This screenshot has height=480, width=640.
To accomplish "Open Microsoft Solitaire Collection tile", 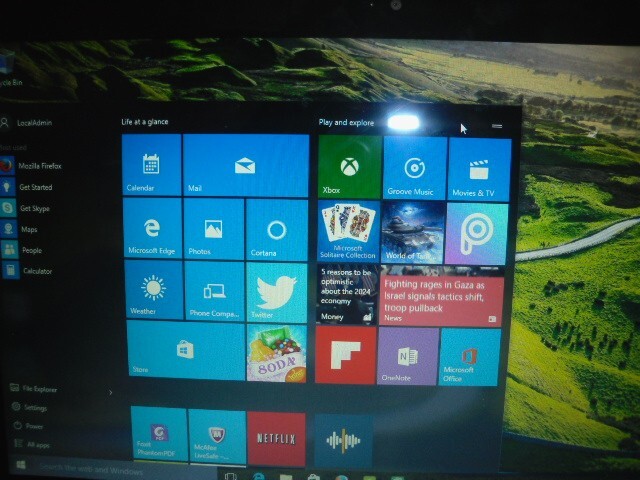I will point(348,231).
